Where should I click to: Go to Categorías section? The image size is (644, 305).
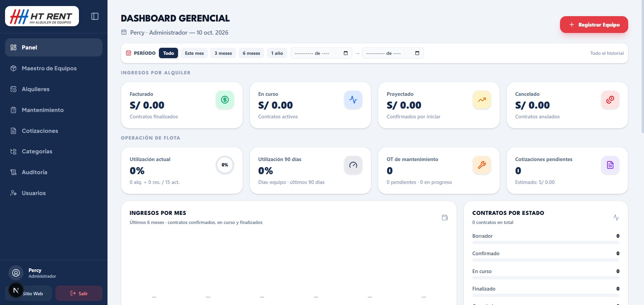pos(54,151)
